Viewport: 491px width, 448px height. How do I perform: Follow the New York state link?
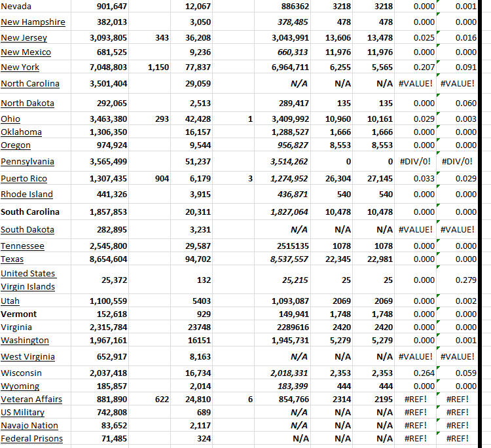20,67
